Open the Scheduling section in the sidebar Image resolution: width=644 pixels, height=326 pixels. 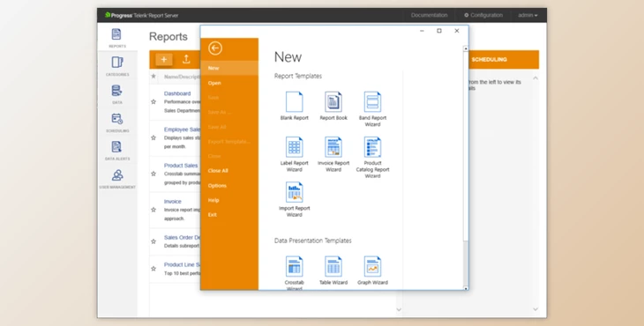(x=117, y=122)
